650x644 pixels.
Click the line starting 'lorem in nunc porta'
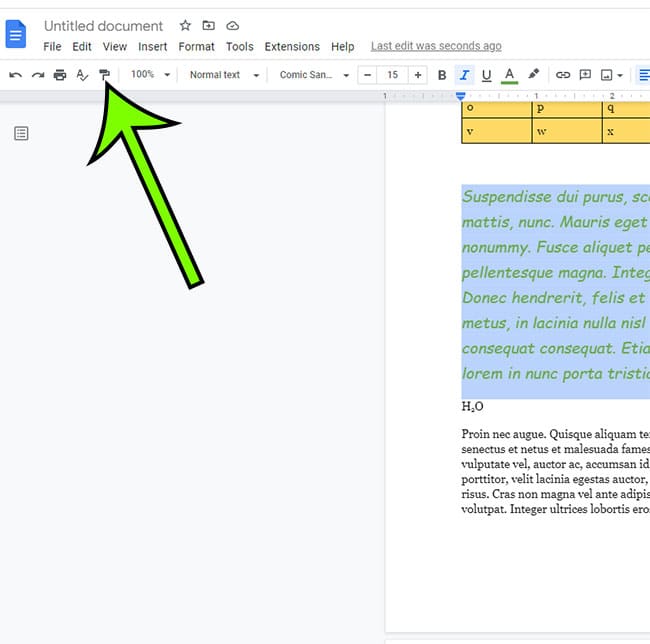tap(555, 373)
